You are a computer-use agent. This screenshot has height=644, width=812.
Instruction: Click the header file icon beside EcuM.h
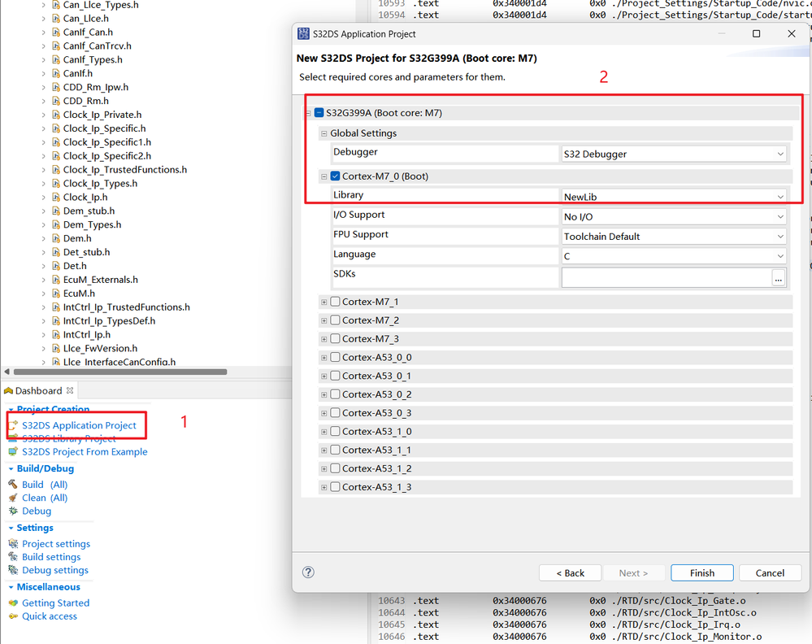[56, 294]
